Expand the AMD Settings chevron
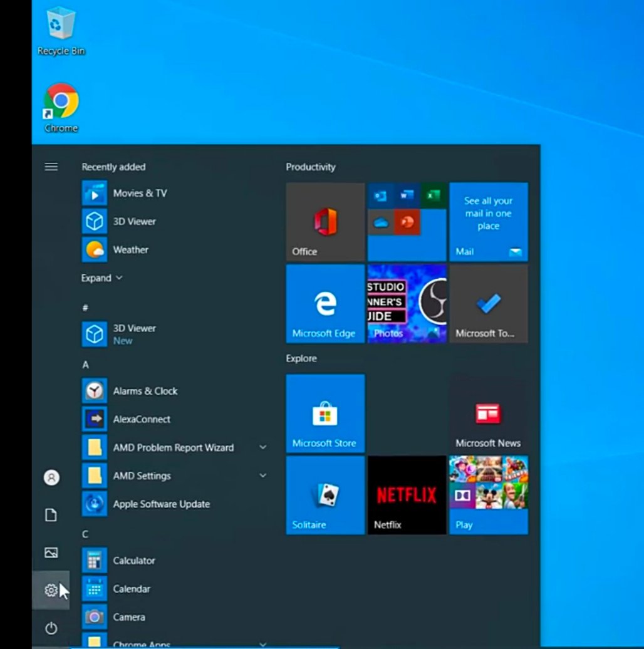Screen dimensions: 644x649 point(263,475)
